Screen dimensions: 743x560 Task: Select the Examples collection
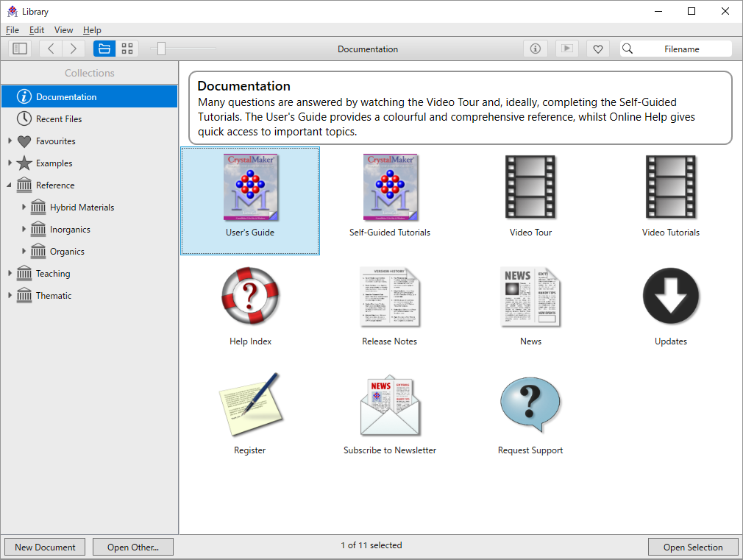coord(90,163)
